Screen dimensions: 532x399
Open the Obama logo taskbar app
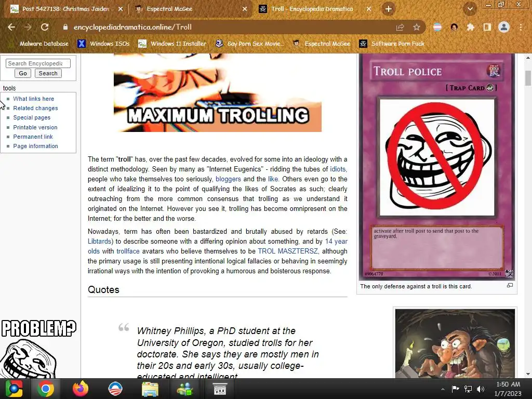coord(115,389)
